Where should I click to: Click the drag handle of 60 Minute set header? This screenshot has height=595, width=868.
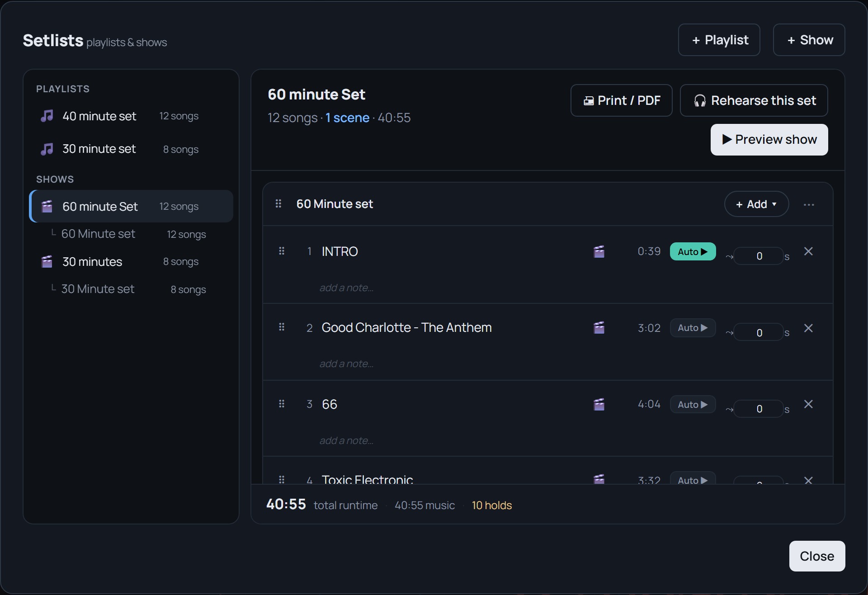tap(278, 204)
